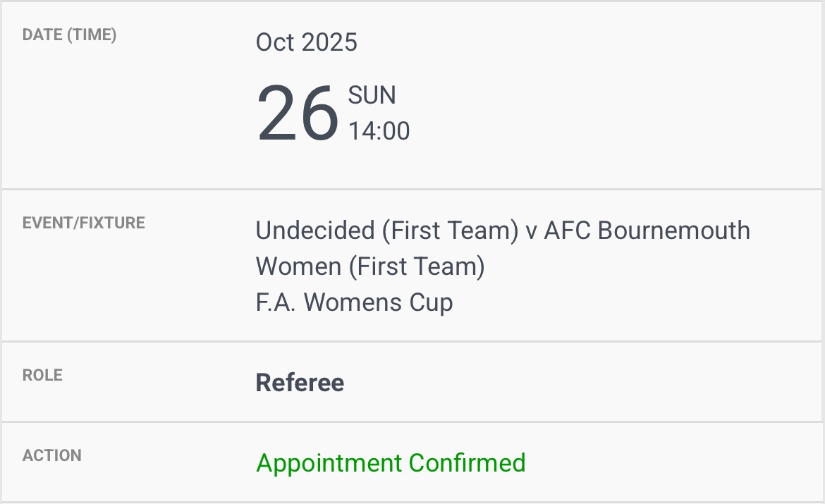
Task: Select the 14:00 kick-off time
Action: [x=379, y=131]
